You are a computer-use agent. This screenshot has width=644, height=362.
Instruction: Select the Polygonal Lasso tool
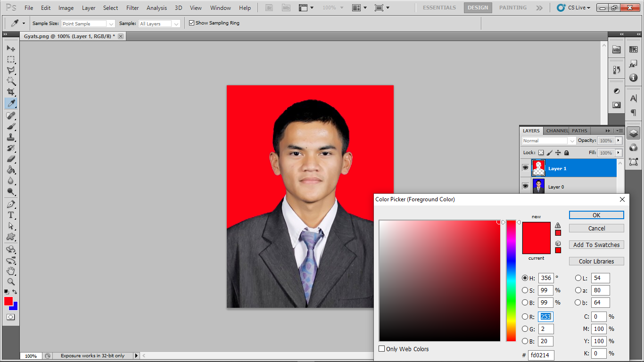tap(11, 70)
